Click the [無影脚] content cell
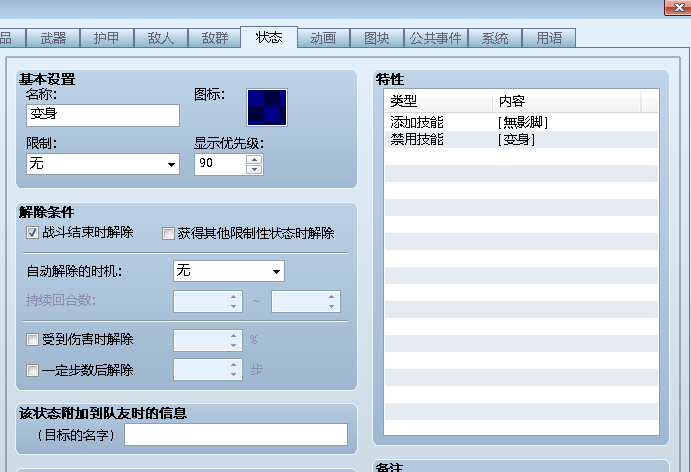 click(523, 123)
